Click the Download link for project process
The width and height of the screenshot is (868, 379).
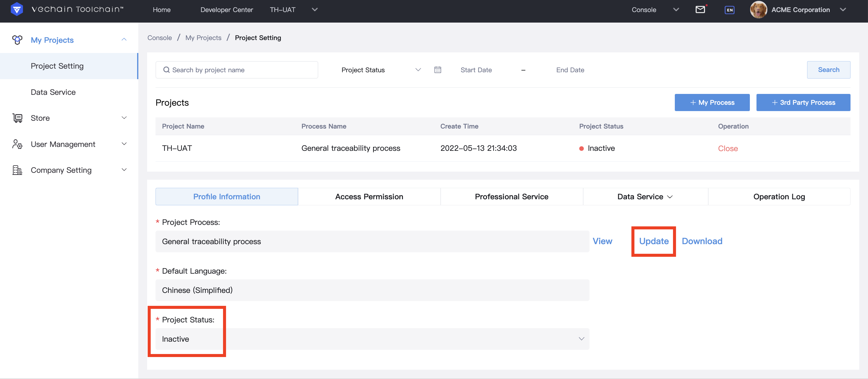[x=702, y=241]
